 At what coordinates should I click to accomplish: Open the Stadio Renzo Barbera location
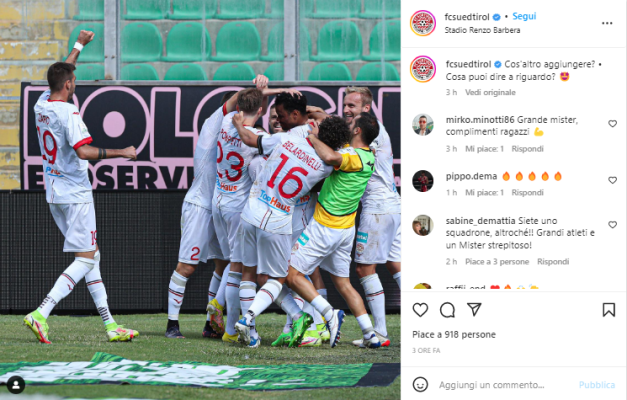[482, 30]
